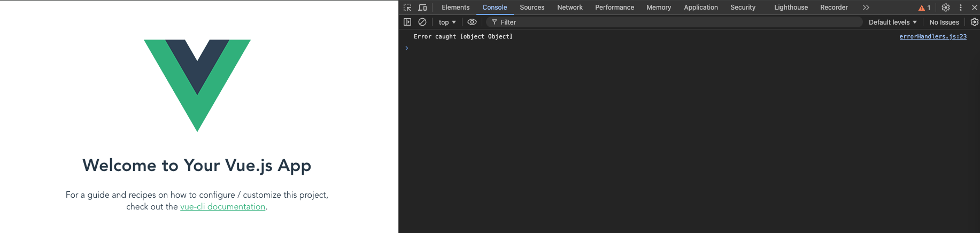Open the top context dropdown
This screenshot has width=980, height=233.
click(x=447, y=22)
